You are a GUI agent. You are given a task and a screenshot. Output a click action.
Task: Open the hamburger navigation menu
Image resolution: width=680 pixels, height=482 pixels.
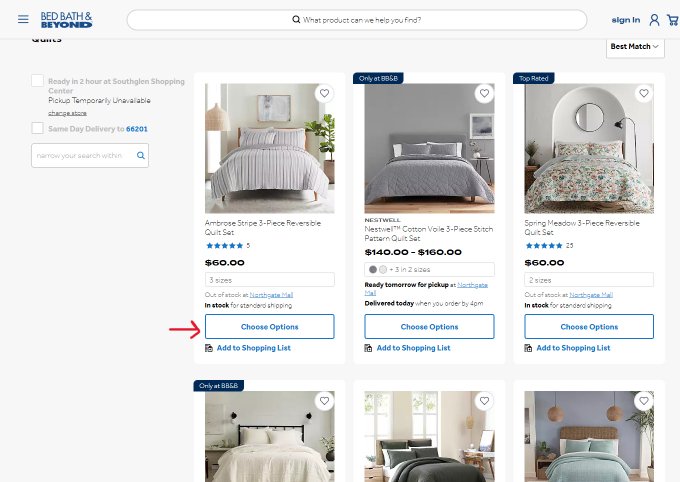23,19
